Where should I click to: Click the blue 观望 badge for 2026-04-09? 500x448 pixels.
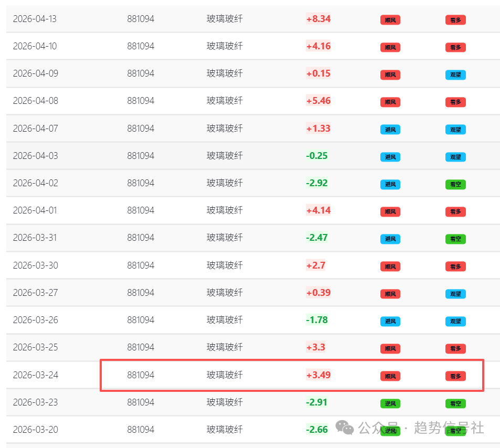pyautogui.click(x=455, y=74)
